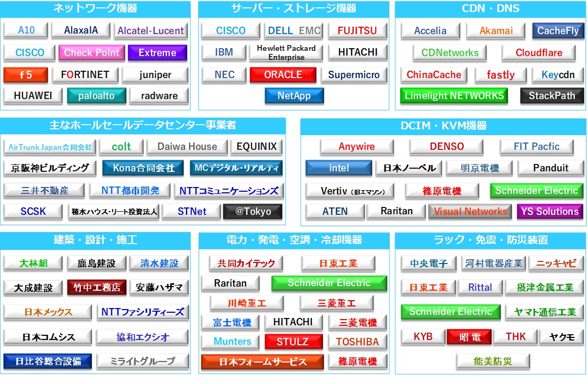Click the NTTコミュニケーションズ box
The height and width of the screenshot is (384, 588).
[228, 191]
